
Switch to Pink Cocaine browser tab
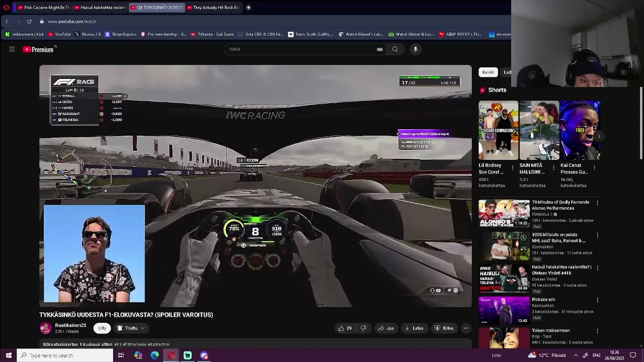pyautogui.click(x=44, y=8)
